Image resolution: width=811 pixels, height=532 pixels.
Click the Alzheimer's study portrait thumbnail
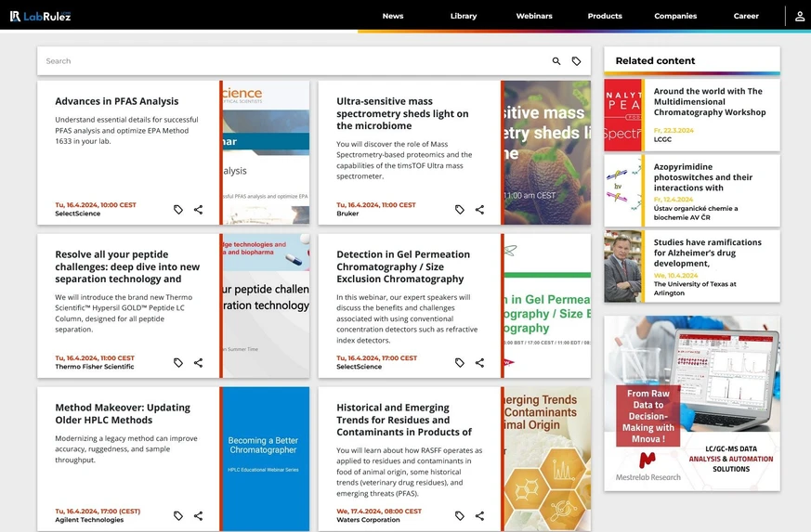tap(622, 266)
